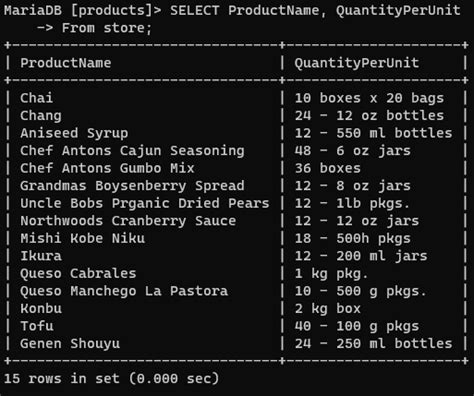474x396 pixels.
Task: Click the Ikura product name
Action: (x=41, y=256)
